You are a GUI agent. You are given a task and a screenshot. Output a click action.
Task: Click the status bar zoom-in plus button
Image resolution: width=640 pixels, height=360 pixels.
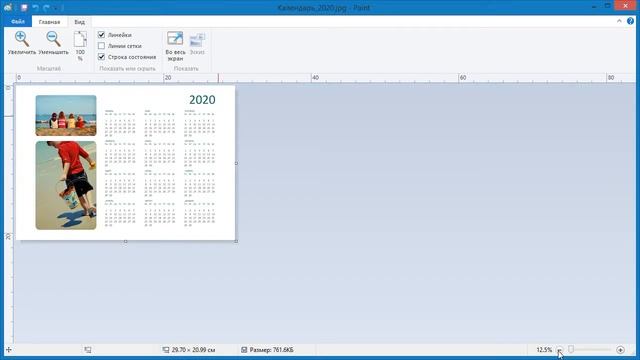(620, 350)
